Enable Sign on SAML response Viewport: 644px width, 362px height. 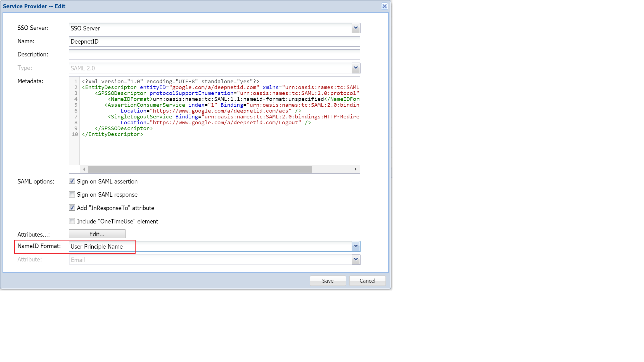[72, 194]
